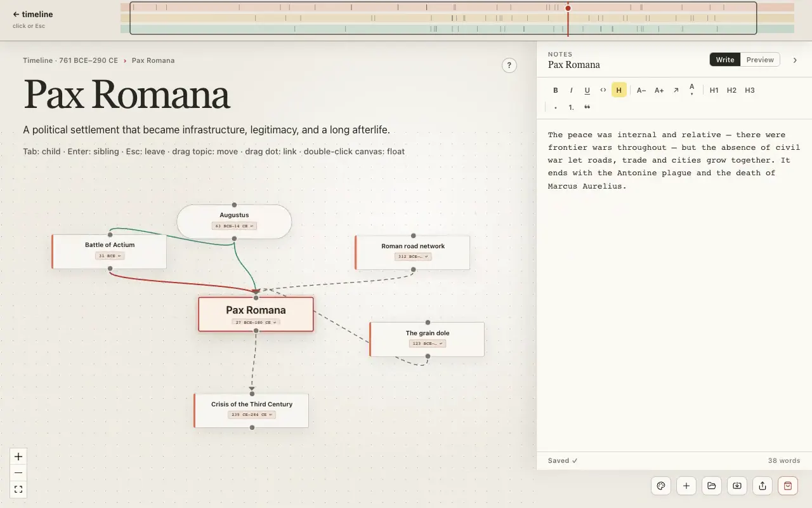This screenshot has height=508, width=812.
Task: Apply italic formatting in notes toolbar
Action: click(x=571, y=90)
